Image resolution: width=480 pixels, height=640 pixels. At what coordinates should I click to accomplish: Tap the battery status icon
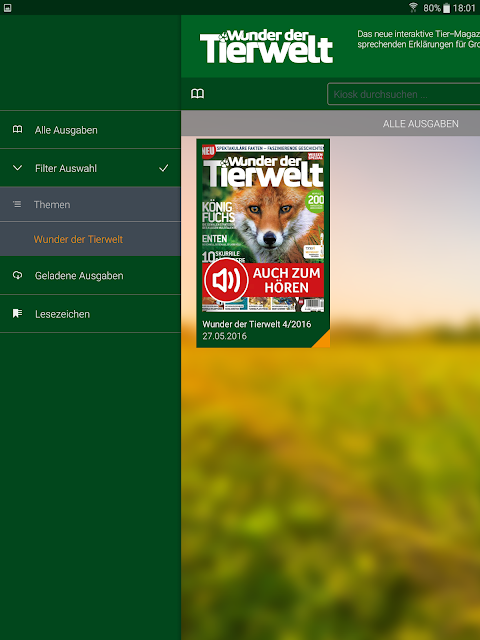(447, 8)
